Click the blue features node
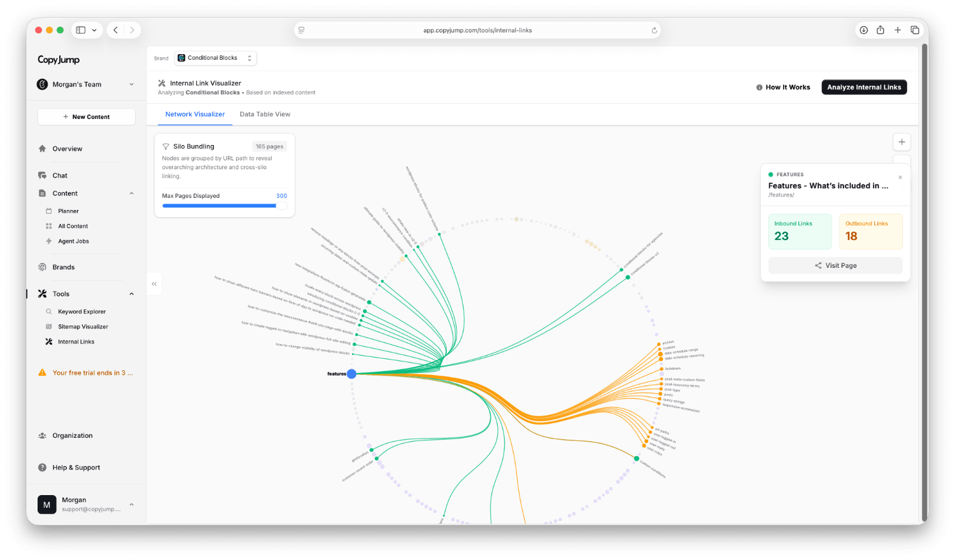Image resolution: width=955 pixels, height=560 pixels. click(351, 374)
